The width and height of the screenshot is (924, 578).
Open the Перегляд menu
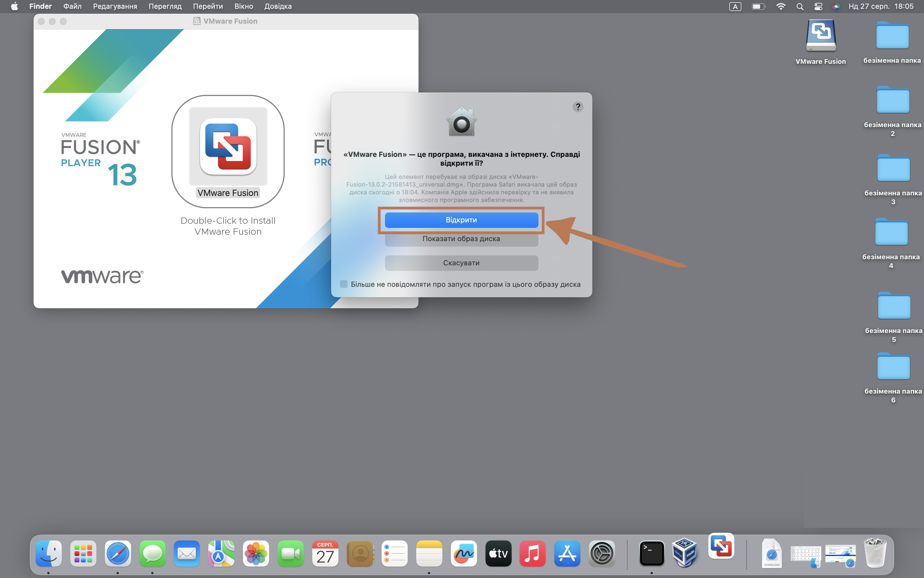(x=165, y=7)
